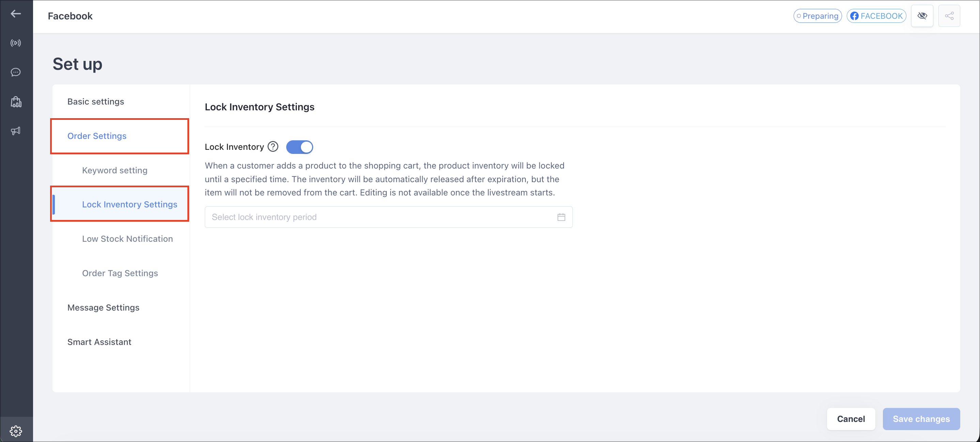This screenshot has height=442, width=980.
Task: Click the share icon button
Action: point(949,16)
